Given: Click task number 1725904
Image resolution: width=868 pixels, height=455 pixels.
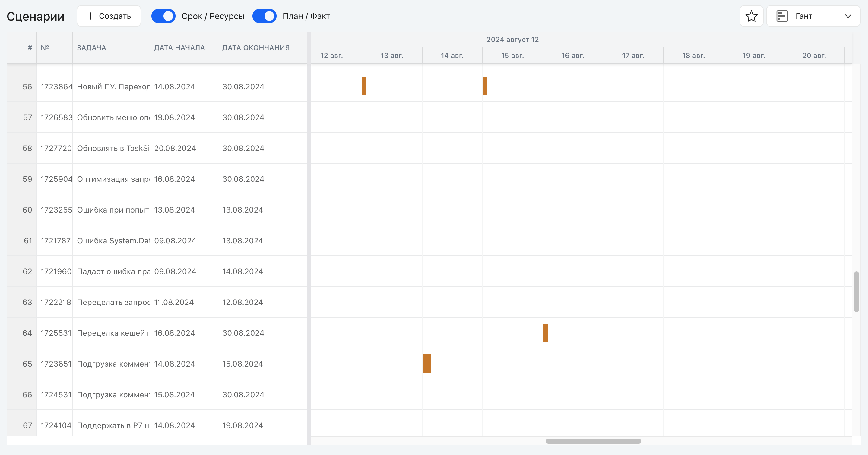Looking at the screenshot, I should [57, 179].
